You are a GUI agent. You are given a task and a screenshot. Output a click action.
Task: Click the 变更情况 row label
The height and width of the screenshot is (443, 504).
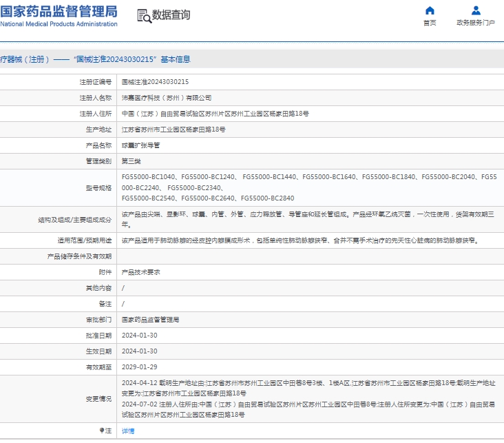(x=98, y=399)
